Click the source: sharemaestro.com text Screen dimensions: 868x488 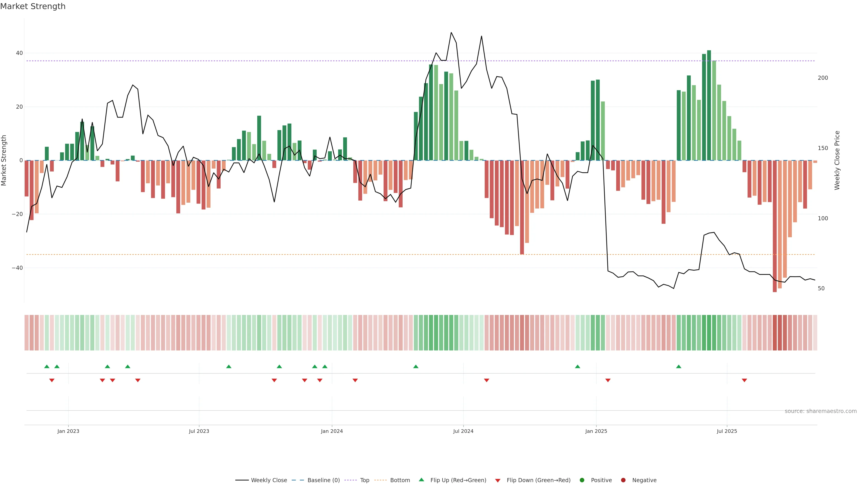(821, 411)
